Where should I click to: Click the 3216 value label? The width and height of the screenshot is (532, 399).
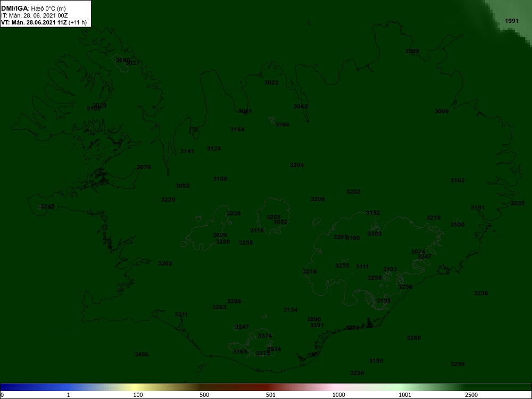tap(310, 271)
